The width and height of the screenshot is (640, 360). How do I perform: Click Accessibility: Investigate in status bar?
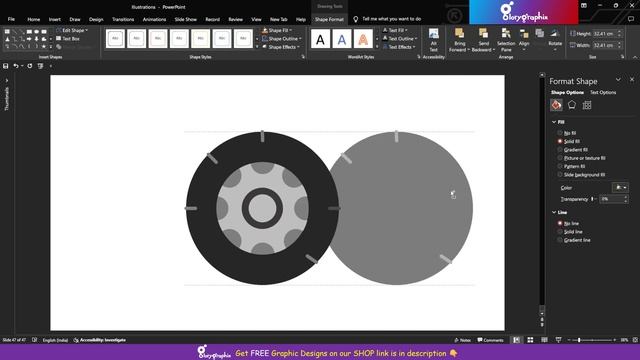click(100, 340)
